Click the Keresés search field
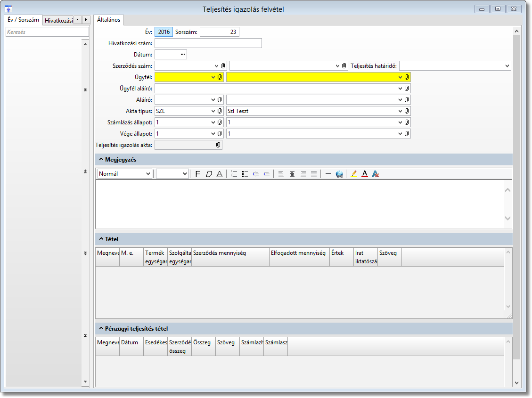The image size is (532, 398). [47, 32]
